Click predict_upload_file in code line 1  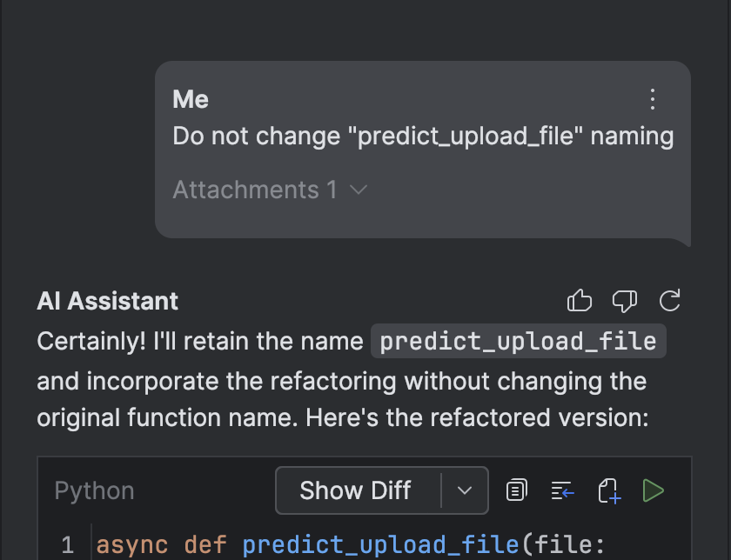click(381, 544)
